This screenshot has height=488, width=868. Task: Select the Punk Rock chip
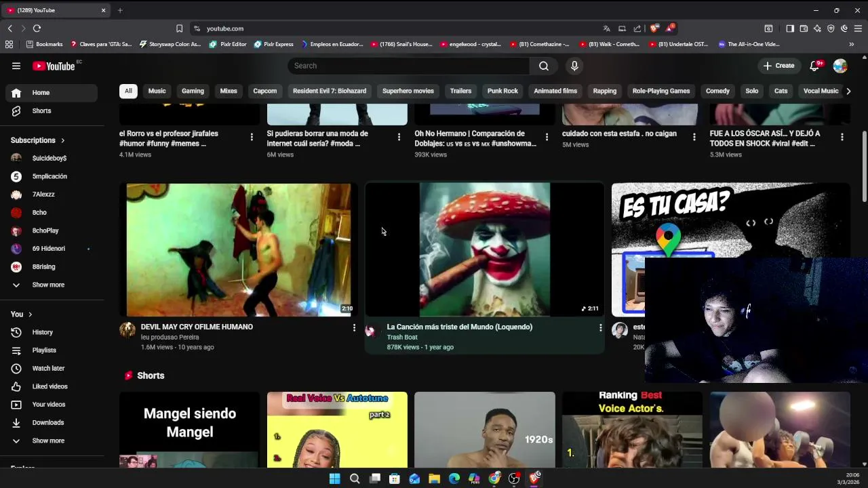pyautogui.click(x=502, y=91)
